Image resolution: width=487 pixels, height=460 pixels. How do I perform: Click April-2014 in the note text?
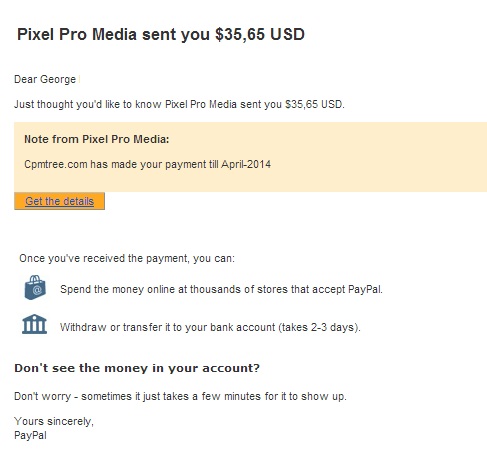246,164
